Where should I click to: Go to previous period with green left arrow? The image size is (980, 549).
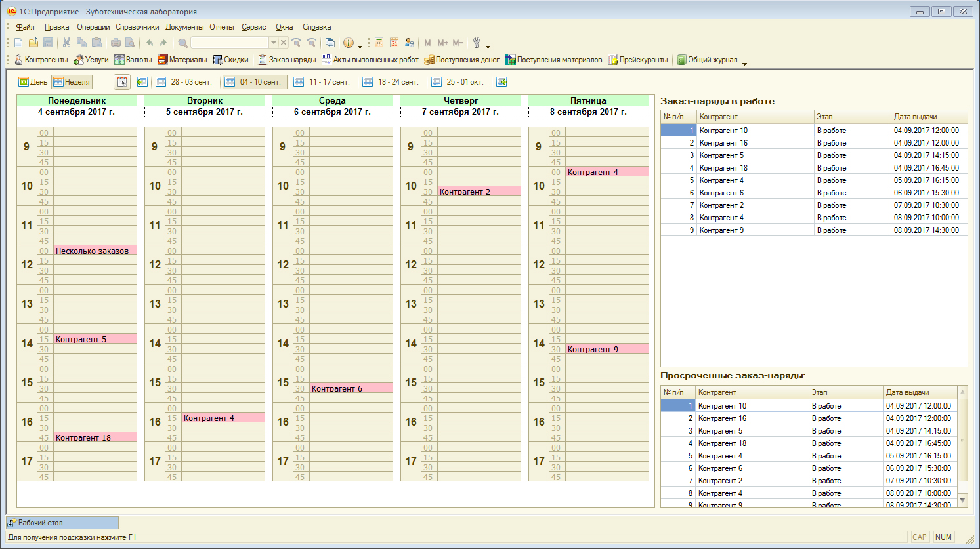pyautogui.click(x=142, y=82)
